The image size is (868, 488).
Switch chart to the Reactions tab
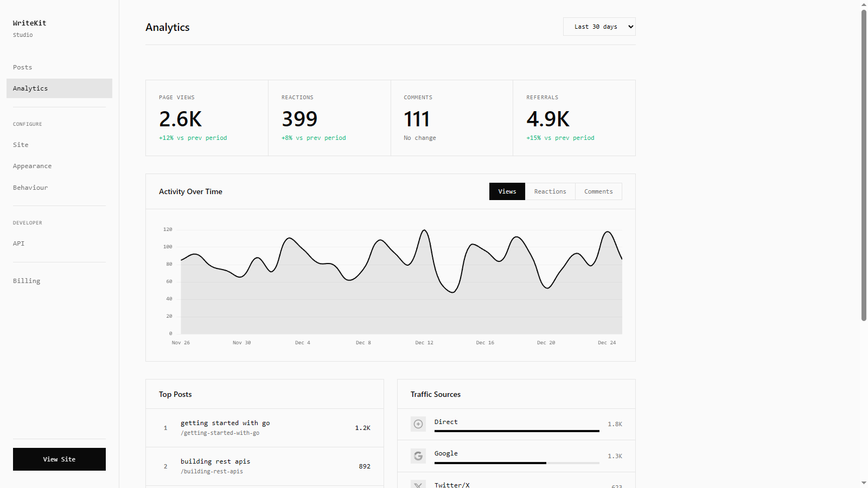tap(550, 191)
